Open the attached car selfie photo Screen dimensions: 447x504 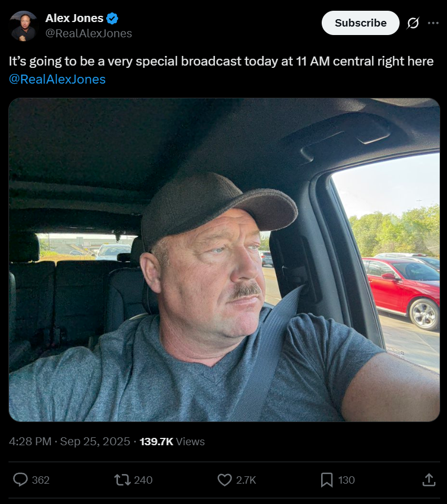pos(224,260)
